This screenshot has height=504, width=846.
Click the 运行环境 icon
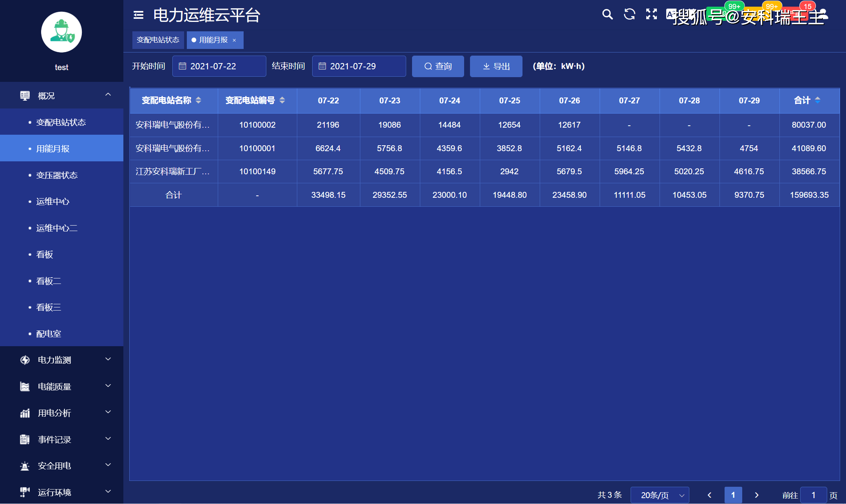(x=25, y=492)
